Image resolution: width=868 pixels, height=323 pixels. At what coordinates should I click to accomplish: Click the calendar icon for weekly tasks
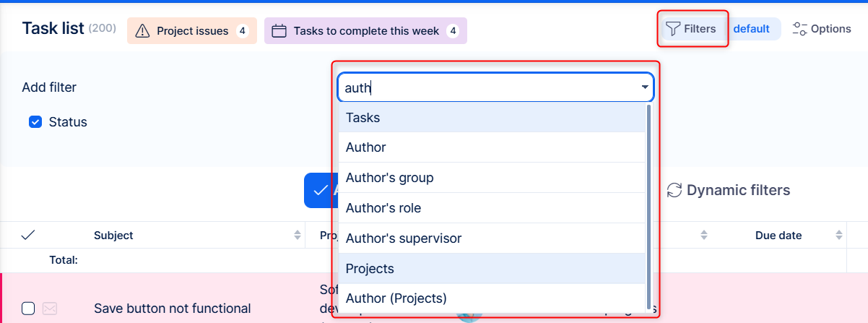pos(279,31)
